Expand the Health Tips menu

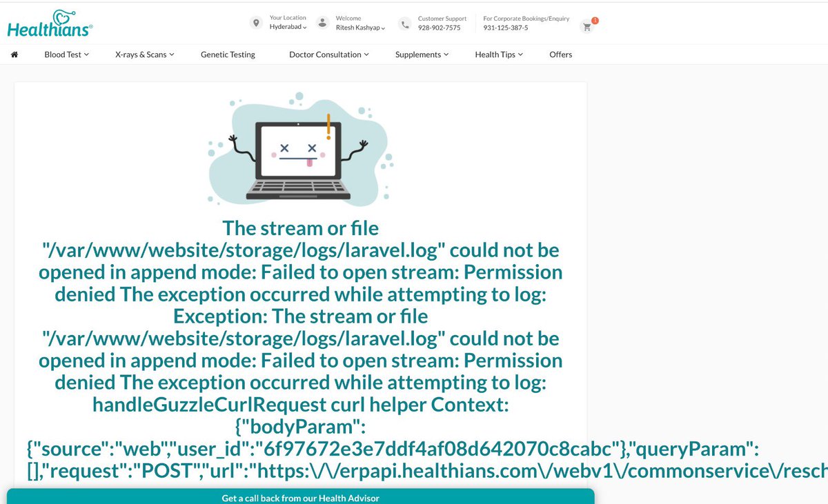click(x=499, y=54)
